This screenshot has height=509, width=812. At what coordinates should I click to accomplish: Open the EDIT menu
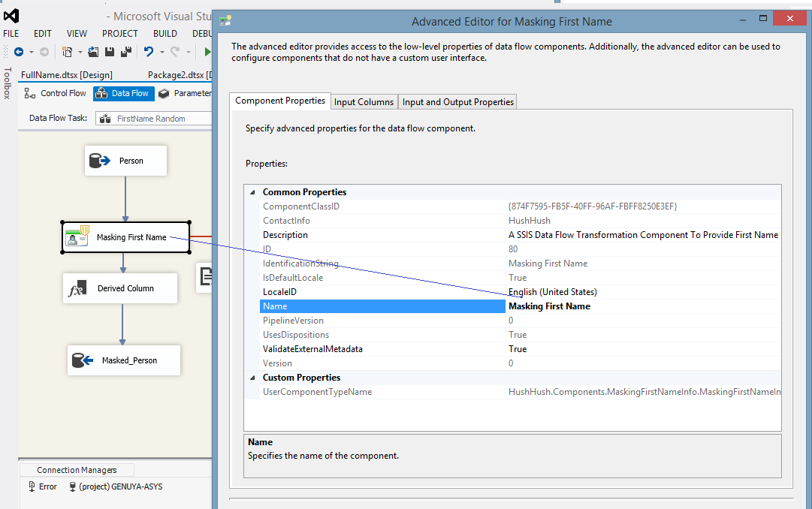pos(43,34)
